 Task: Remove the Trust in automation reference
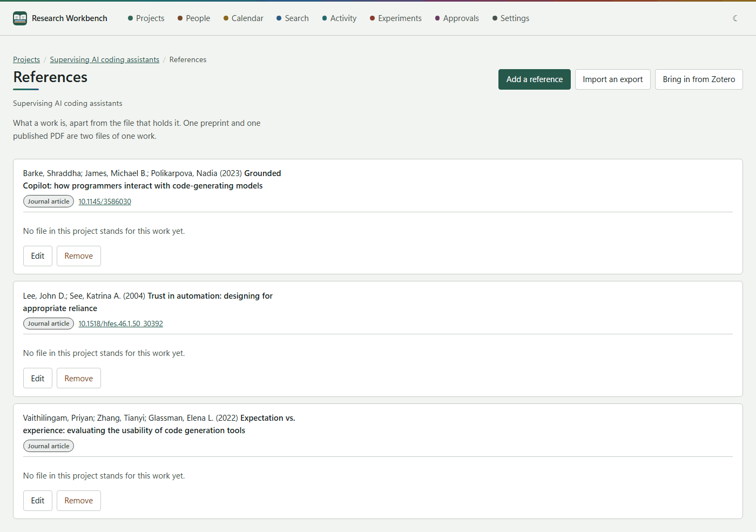tap(79, 379)
